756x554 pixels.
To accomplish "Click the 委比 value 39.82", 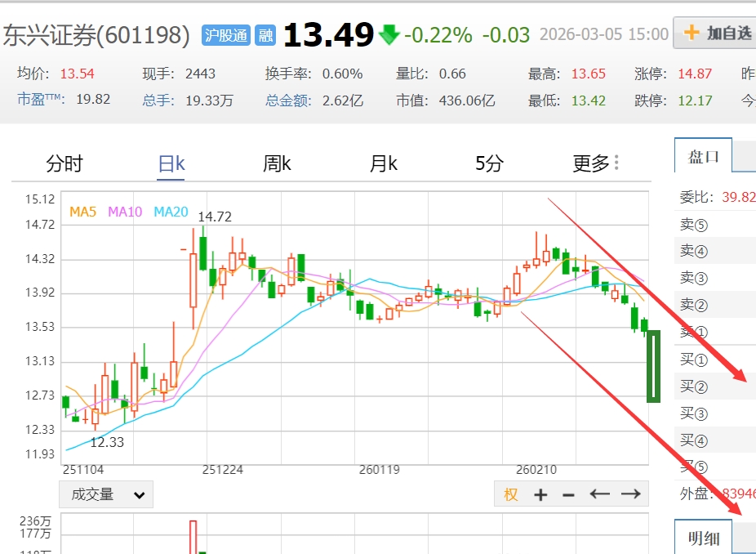I will 739,197.
